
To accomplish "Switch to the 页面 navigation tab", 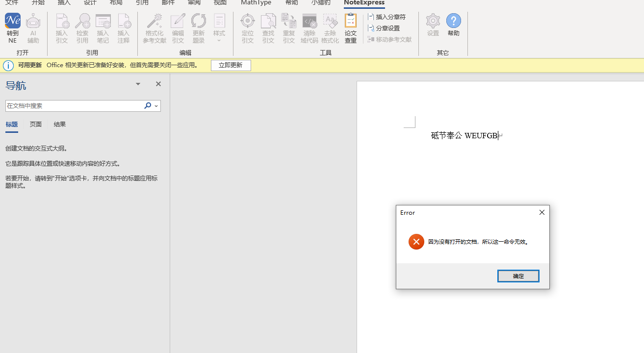I will tap(36, 125).
